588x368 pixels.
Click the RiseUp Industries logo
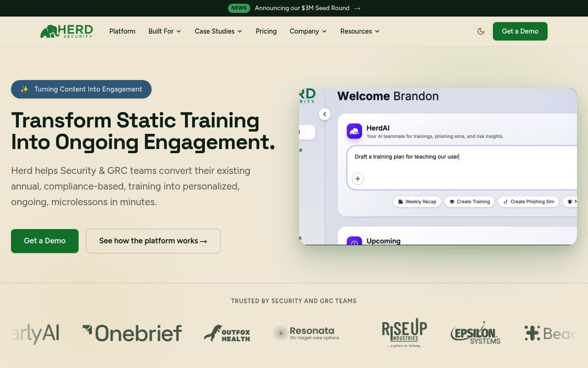point(405,333)
